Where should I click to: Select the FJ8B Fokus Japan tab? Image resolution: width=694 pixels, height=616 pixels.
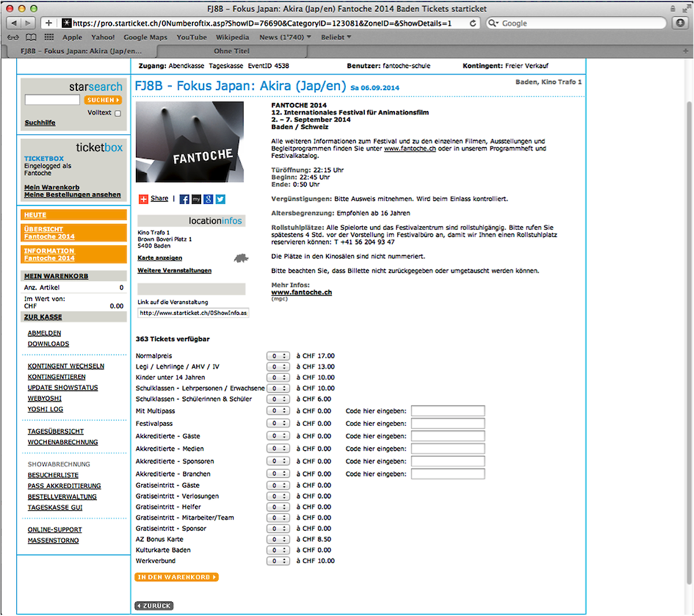click(x=81, y=51)
